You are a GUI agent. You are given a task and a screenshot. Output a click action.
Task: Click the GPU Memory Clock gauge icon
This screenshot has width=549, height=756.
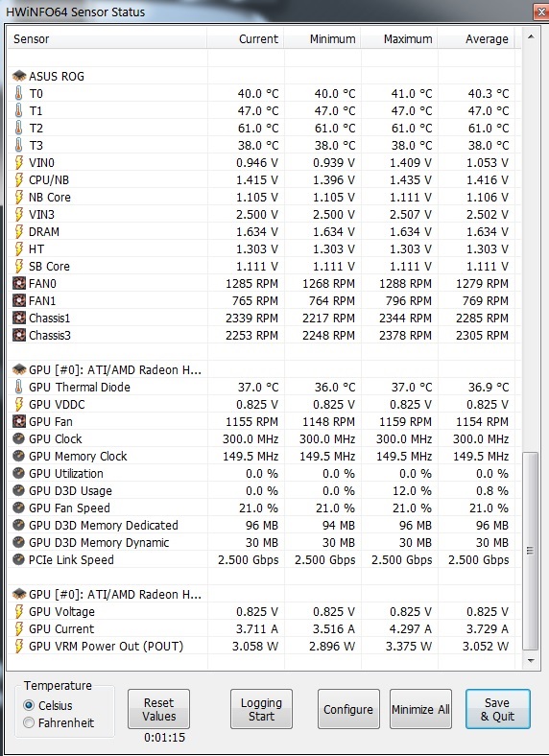(19, 456)
